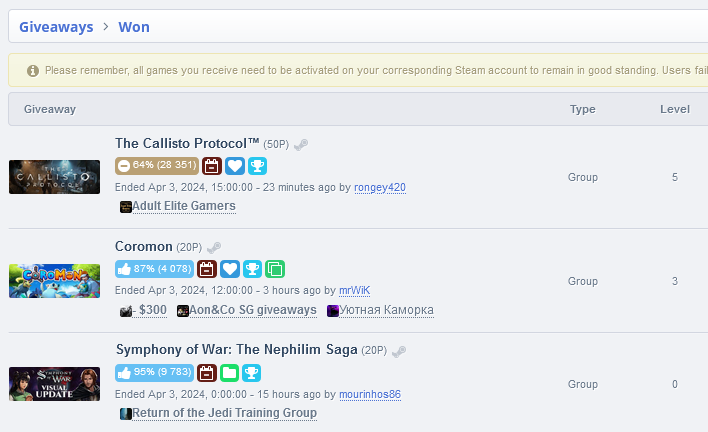The image size is (708, 432).
Task: Click the 64% (28 351) rating badge
Action: (157, 166)
